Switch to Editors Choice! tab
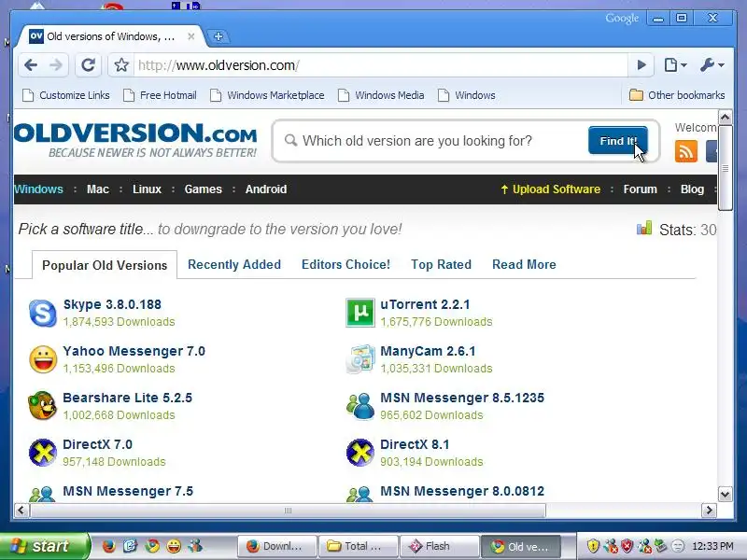 pyautogui.click(x=345, y=264)
